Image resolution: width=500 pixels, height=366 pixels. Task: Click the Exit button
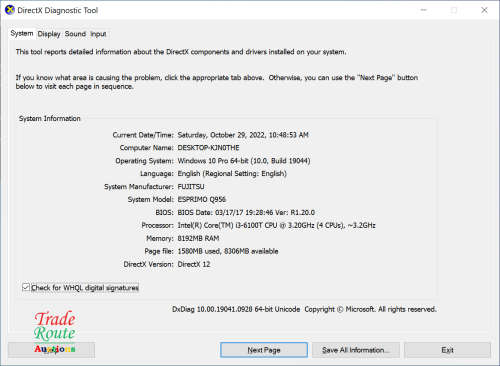point(447,350)
